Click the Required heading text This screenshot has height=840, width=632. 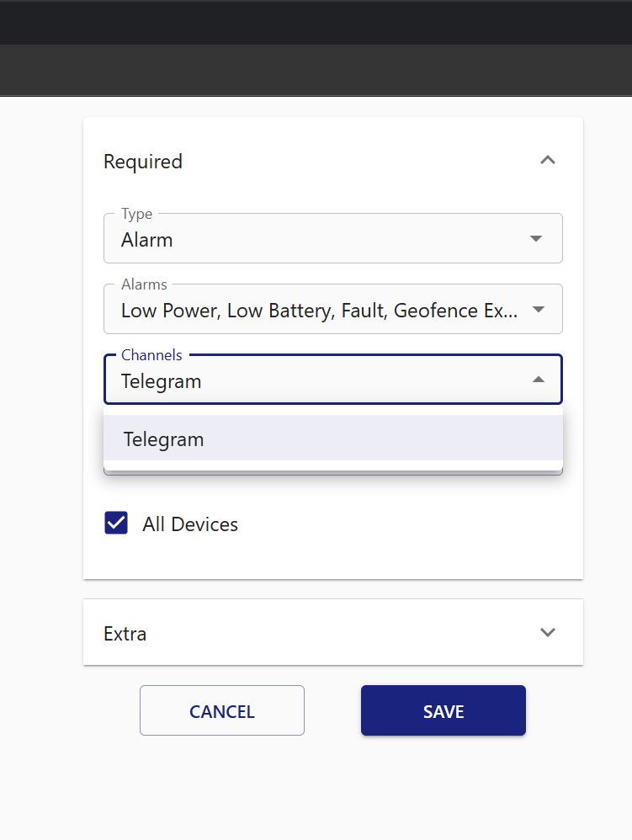click(143, 162)
